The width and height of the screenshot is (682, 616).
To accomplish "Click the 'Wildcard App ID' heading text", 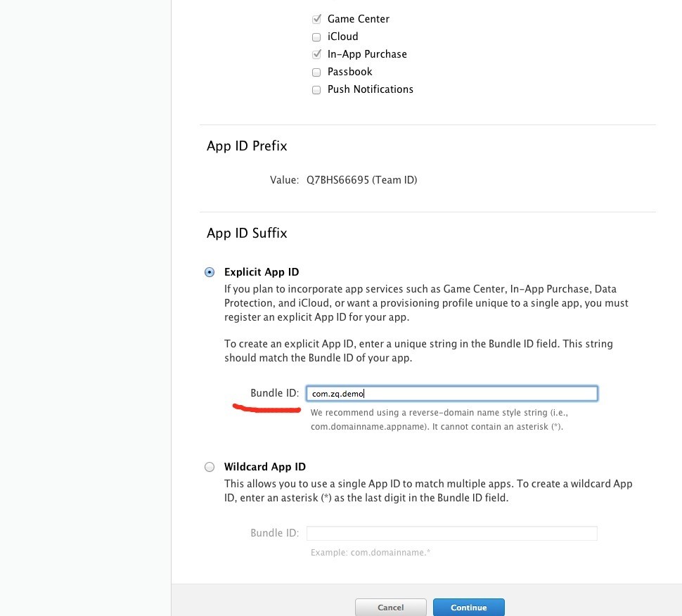I will click(265, 467).
